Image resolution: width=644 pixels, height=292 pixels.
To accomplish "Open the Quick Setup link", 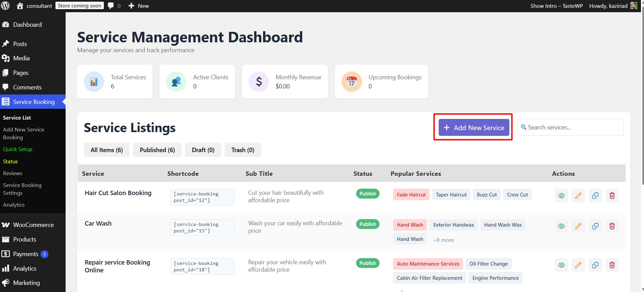I will tap(18, 149).
